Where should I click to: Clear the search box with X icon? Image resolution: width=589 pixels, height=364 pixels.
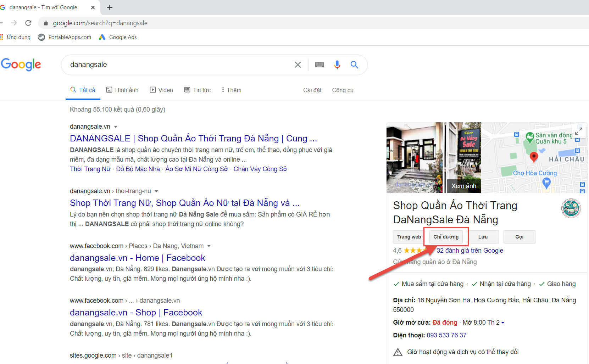(x=298, y=65)
